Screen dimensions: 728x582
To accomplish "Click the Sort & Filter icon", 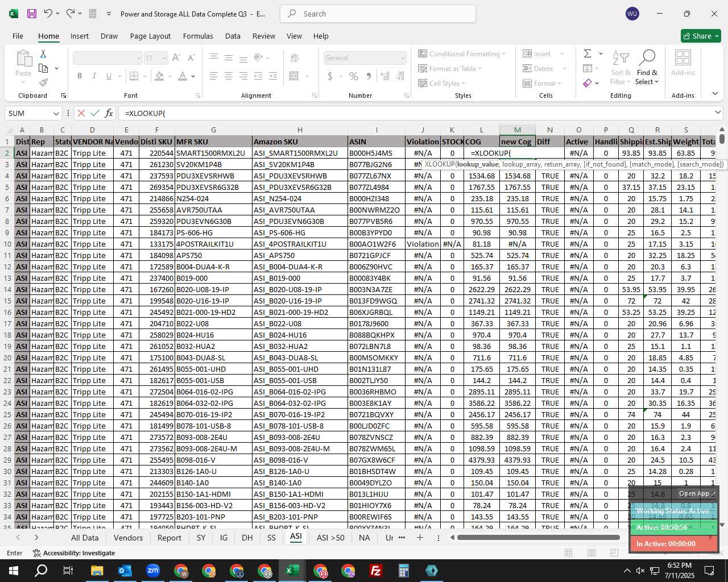I will coord(621,58).
